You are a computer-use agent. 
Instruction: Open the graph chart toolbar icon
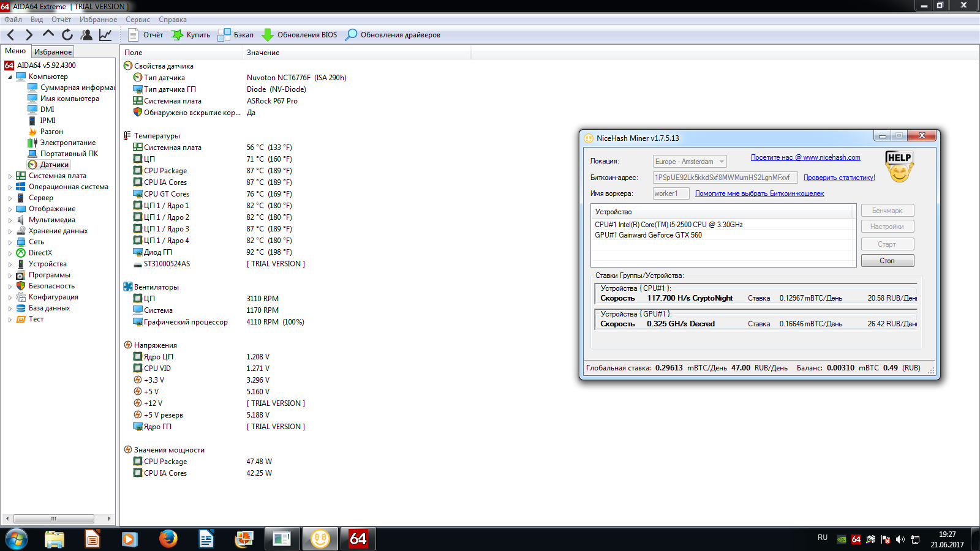tap(105, 35)
